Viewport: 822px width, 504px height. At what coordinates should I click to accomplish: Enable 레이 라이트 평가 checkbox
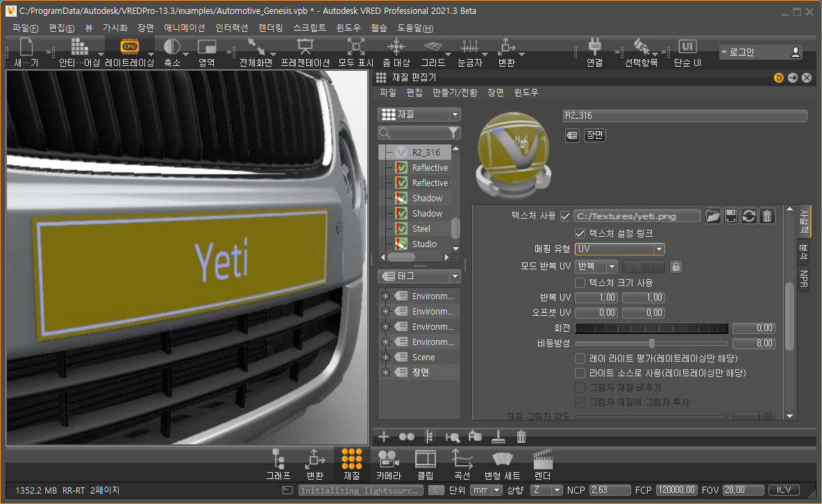point(580,359)
